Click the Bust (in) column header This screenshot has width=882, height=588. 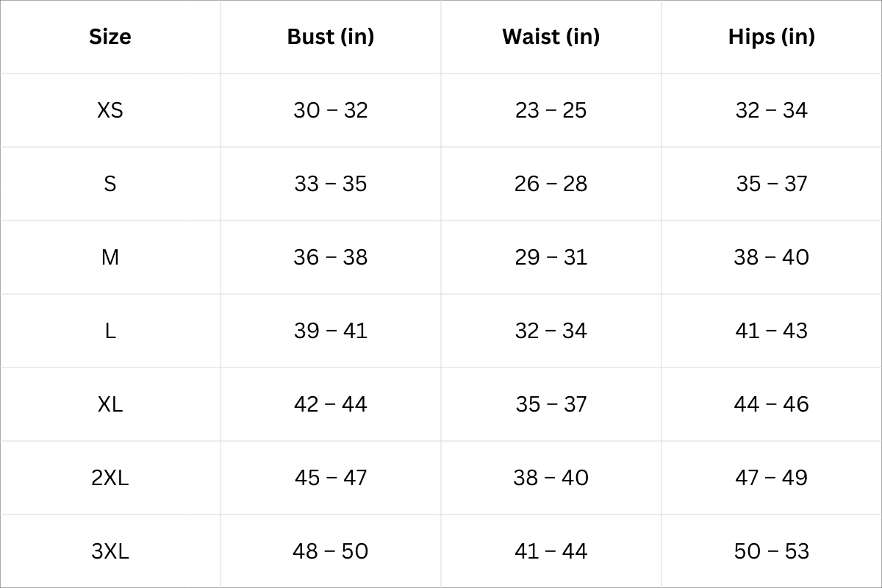pyautogui.click(x=331, y=37)
